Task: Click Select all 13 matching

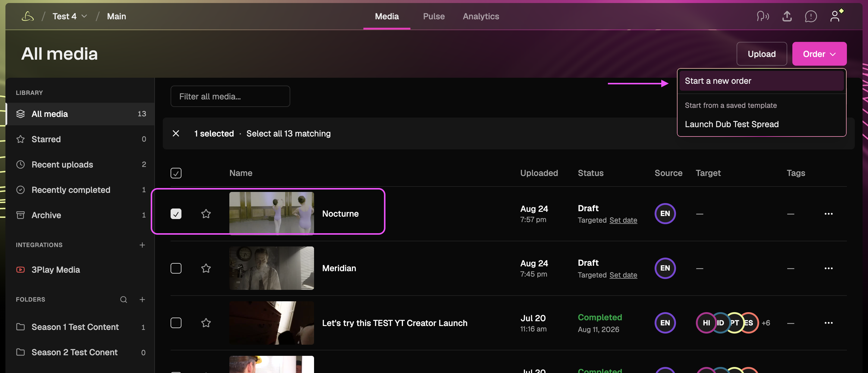Action: 288,133
